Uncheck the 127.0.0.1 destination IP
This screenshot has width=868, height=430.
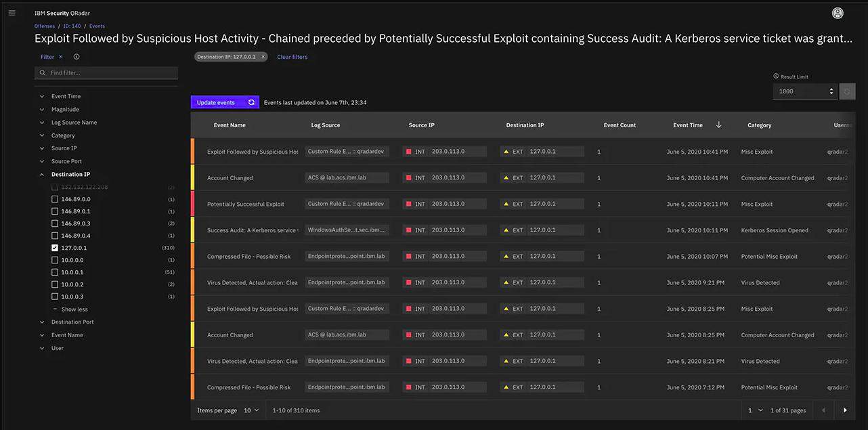(55, 248)
